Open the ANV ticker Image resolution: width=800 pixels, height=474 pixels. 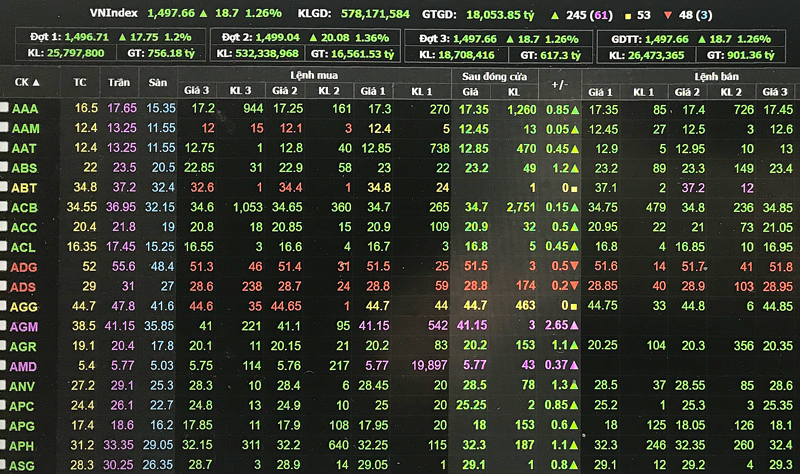[22, 386]
